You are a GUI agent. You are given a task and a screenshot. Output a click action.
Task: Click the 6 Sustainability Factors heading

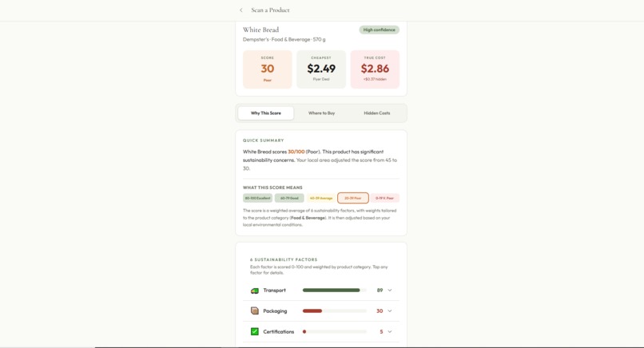click(x=284, y=259)
